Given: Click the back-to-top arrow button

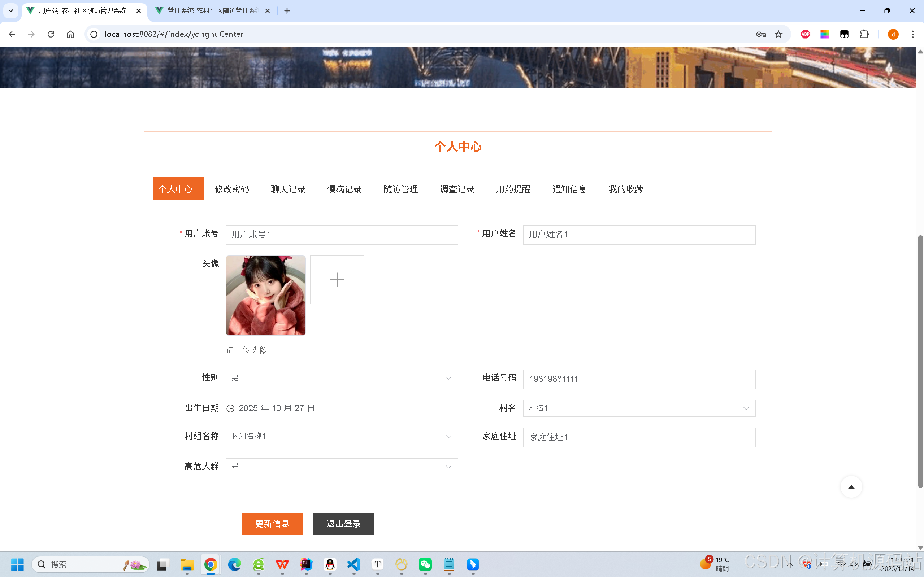Looking at the screenshot, I should [851, 487].
